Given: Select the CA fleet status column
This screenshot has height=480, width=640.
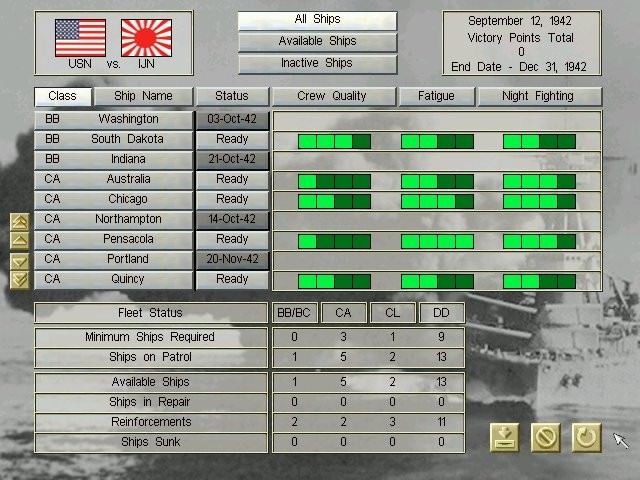Looking at the screenshot, I should 343,313.
